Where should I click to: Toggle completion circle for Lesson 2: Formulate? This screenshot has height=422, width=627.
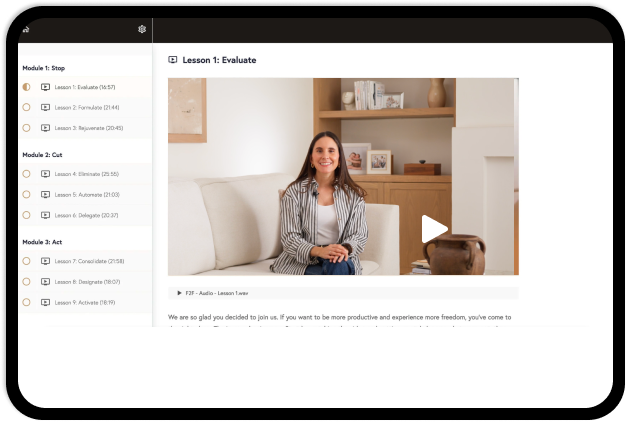(26, 107)
